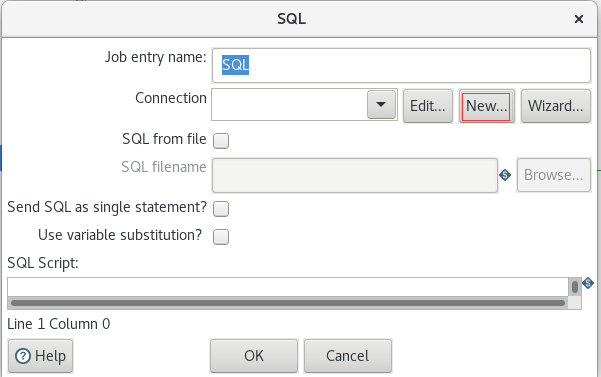Viewport: 601px width, 377px height.
Task: Confirm the dialog with OK
Action: (x=254, y=356)
